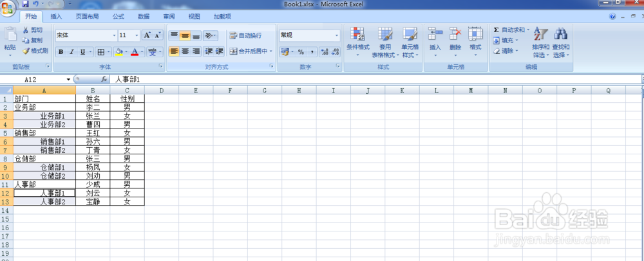Expand the fill color dropdown arrow

coord(126,51)
